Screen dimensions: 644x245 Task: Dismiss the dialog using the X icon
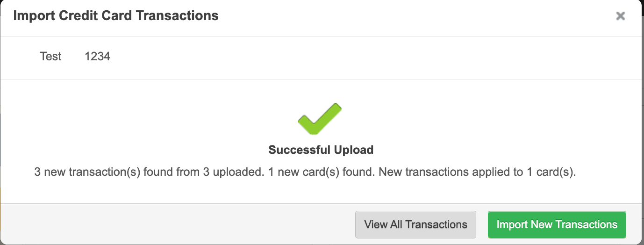pos(620,16)
